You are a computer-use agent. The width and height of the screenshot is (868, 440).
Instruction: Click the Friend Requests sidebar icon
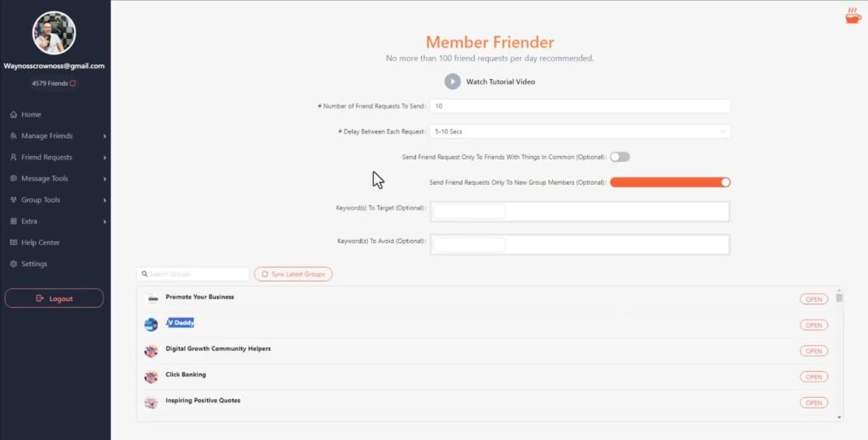(14, 157)
